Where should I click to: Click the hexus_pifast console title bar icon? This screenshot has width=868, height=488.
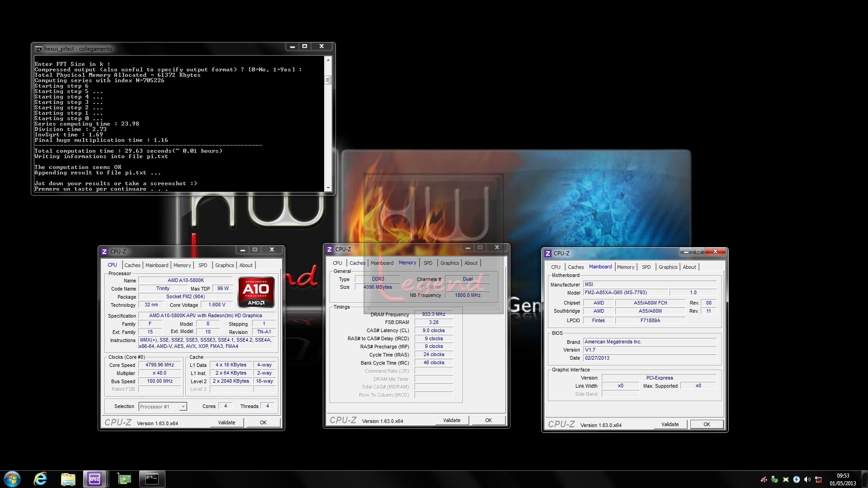pos(38,49)
